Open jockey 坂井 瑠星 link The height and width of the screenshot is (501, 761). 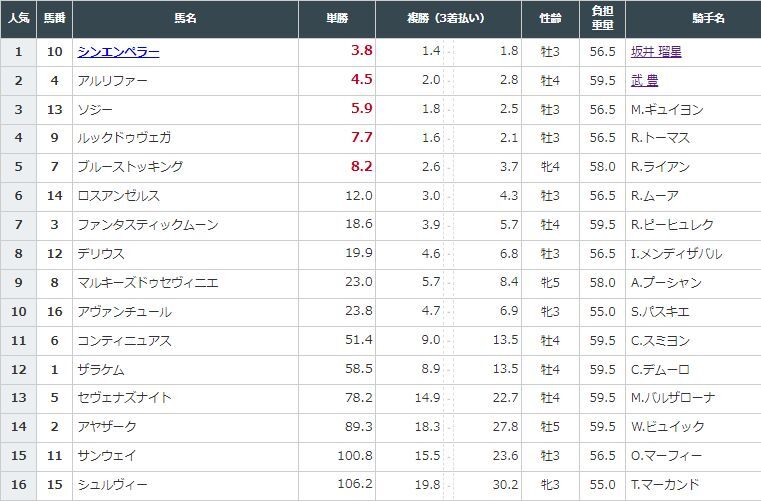[x=656, y=52]
